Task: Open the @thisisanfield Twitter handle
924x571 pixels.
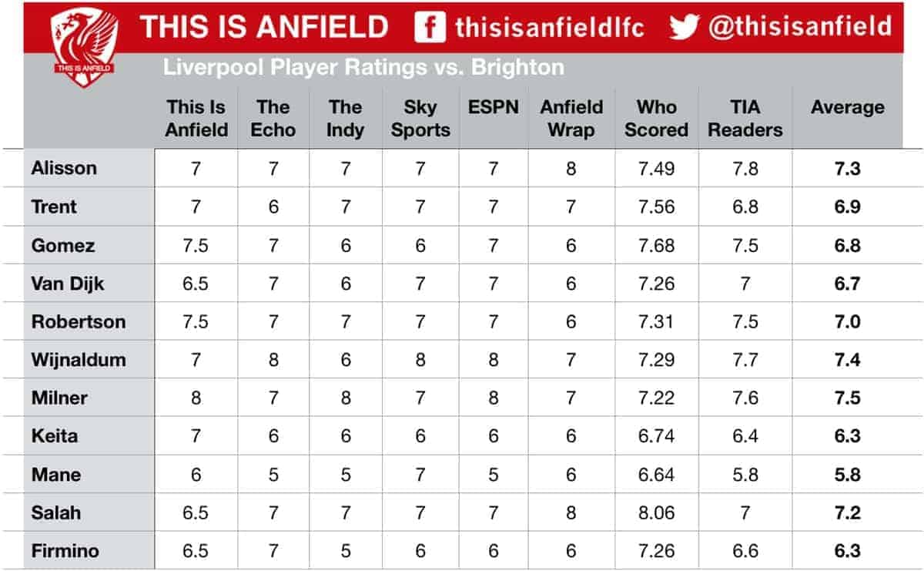Action: pyautogui.click(x=799, y=28)
